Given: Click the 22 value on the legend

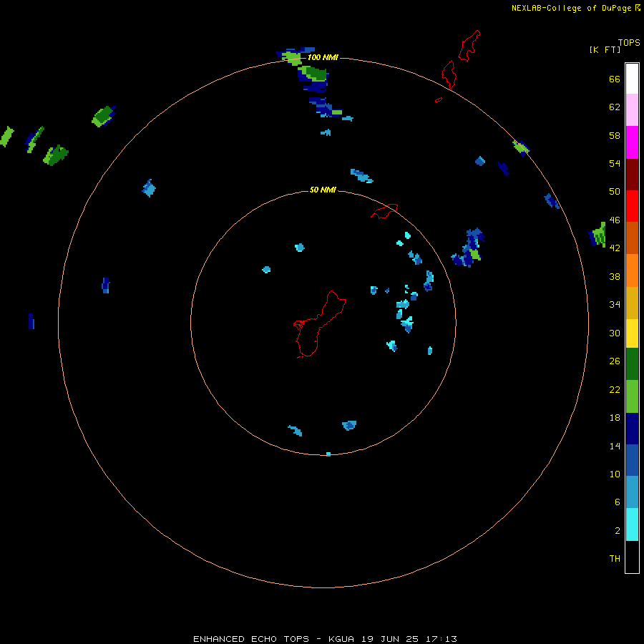Looking at the screenshot, I should (615, 389).
